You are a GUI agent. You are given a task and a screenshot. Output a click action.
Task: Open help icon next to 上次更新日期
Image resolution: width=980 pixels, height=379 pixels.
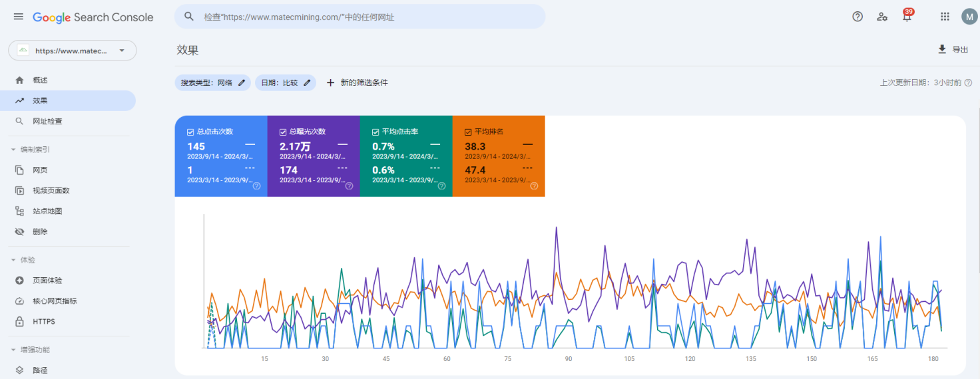(969, 82)
